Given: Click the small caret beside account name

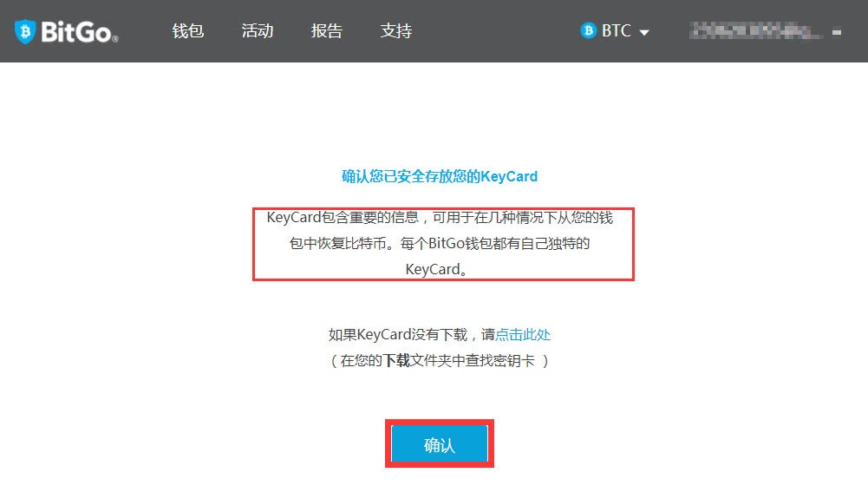Looking at the screenshot, I should [x=837, y=33].
